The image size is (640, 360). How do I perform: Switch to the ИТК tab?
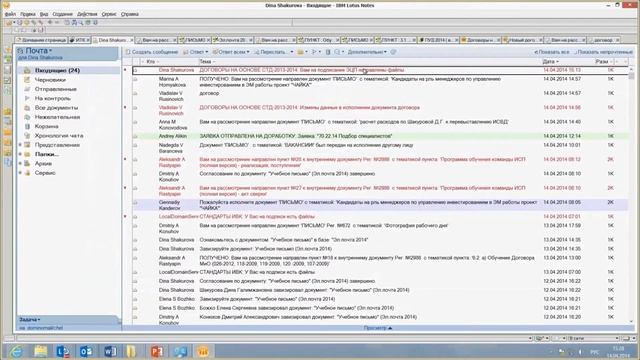[x=79, y=40]
